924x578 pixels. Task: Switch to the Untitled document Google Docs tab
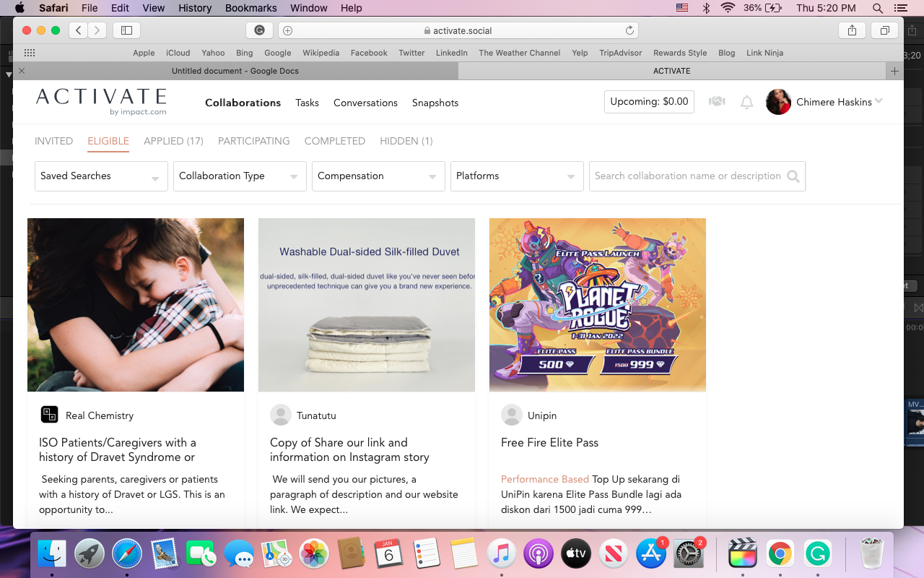pyautogui.click(x=235, y=71)
